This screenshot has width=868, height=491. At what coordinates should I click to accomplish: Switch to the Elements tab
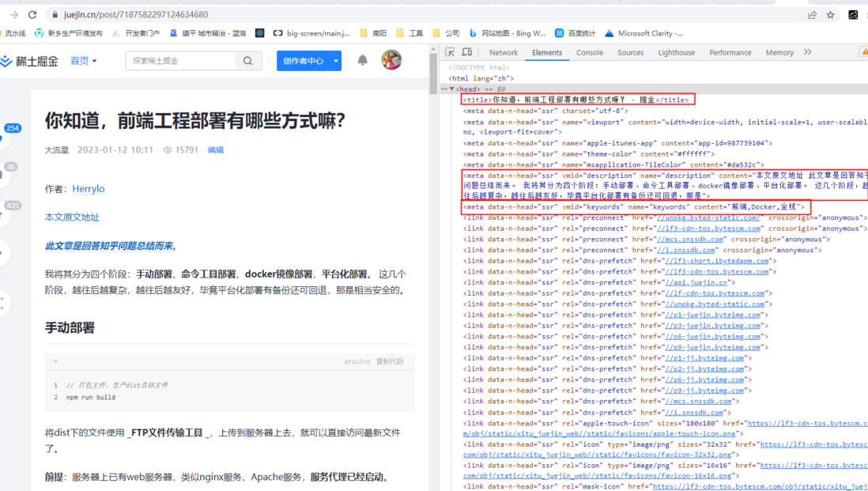[547, 53]
